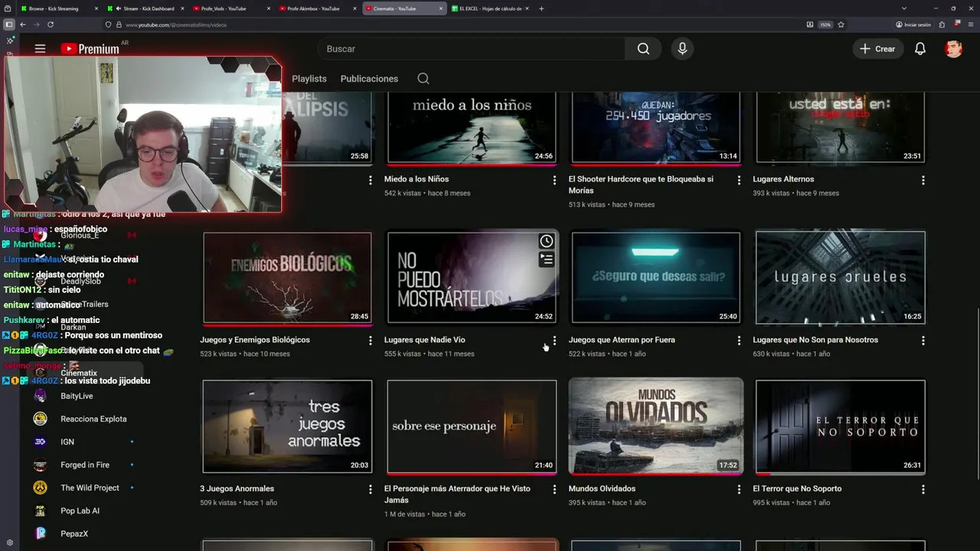Open browser zoom level 150% indicator
Image resolution: width=980 pixels, height=551 pixels.
tap(825, 24)
